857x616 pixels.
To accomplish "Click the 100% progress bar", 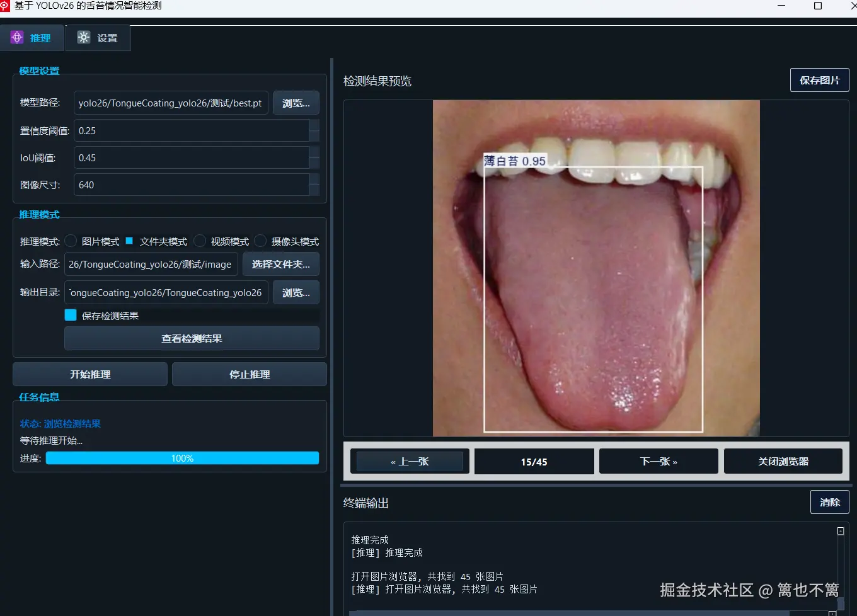I will [x=182, y=458].
